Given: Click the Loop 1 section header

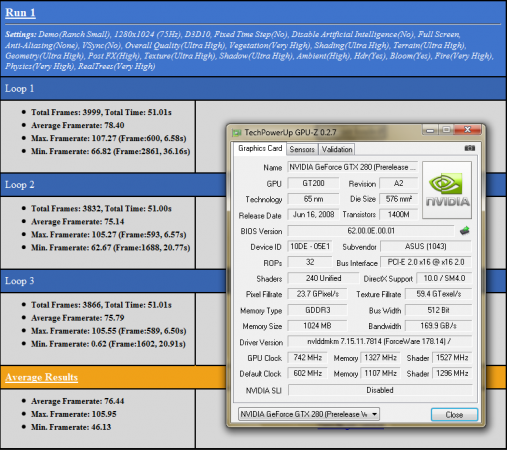Looking at the screenshot, I should [x=253, y=89].
